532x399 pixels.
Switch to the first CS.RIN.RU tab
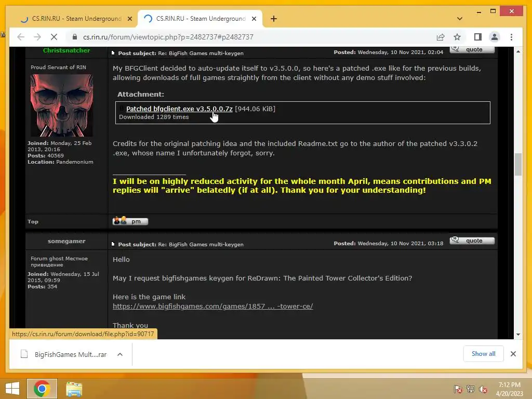pos(75,19)
